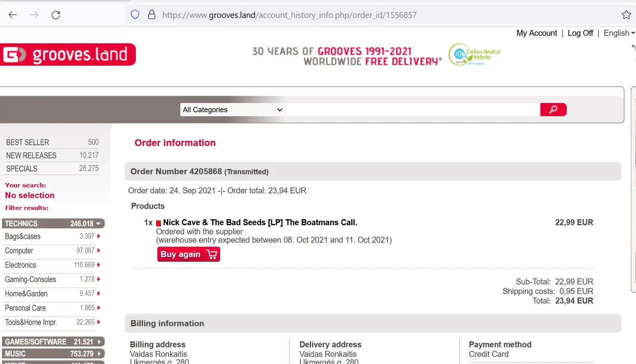This screenshot has width=636, height=364.
Task: Click the Billing address heading
Action: click(x=158, y=345)
